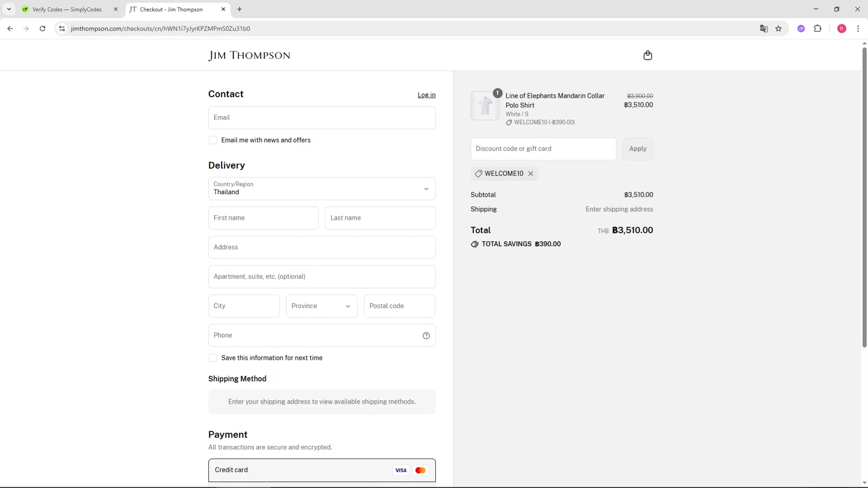This screenshot has width=868, height=488.
Task: Click the Last name field
Action: 380,218
